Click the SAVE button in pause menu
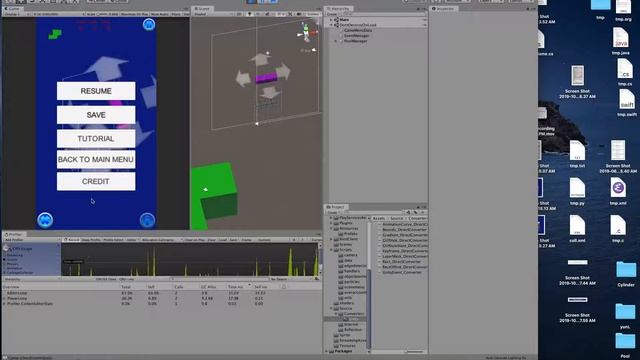640x360 pixels. click(96, 115)
